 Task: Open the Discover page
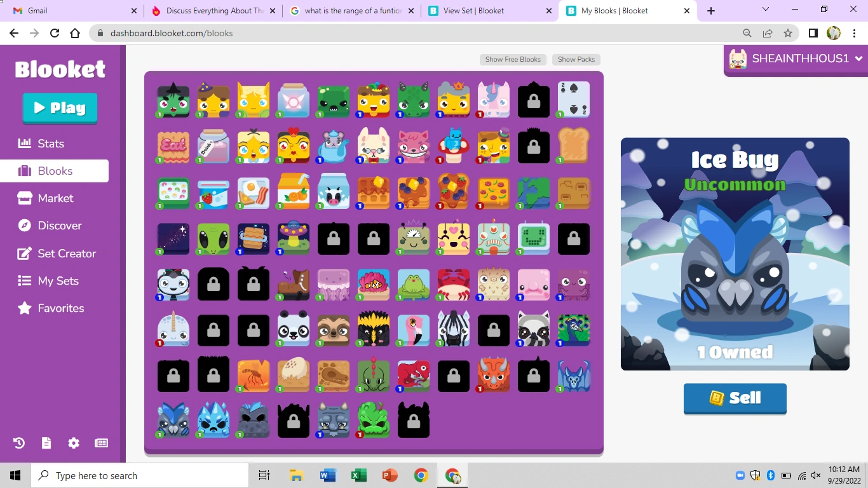click(x=60, y=226)
